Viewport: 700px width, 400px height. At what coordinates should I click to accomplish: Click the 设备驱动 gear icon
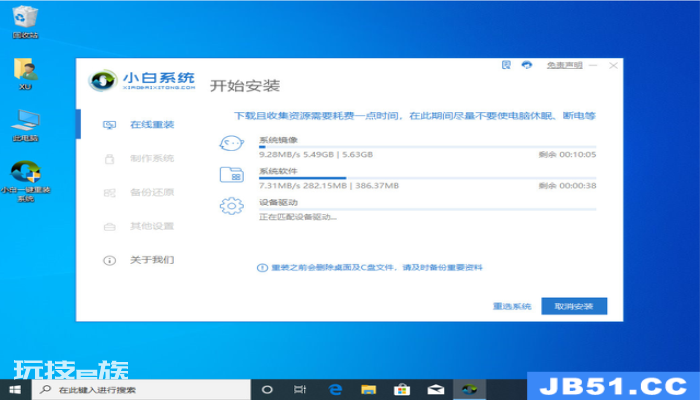(x=231, y=206)
